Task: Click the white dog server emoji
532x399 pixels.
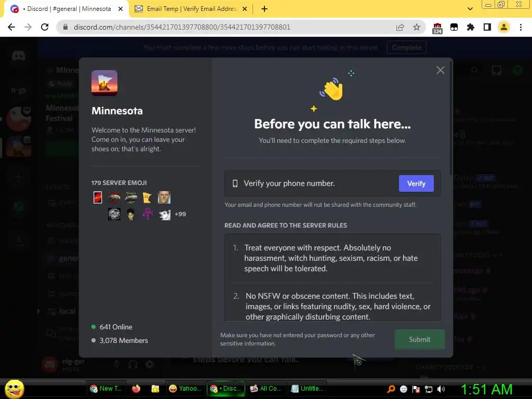Action: coord(165,215)
